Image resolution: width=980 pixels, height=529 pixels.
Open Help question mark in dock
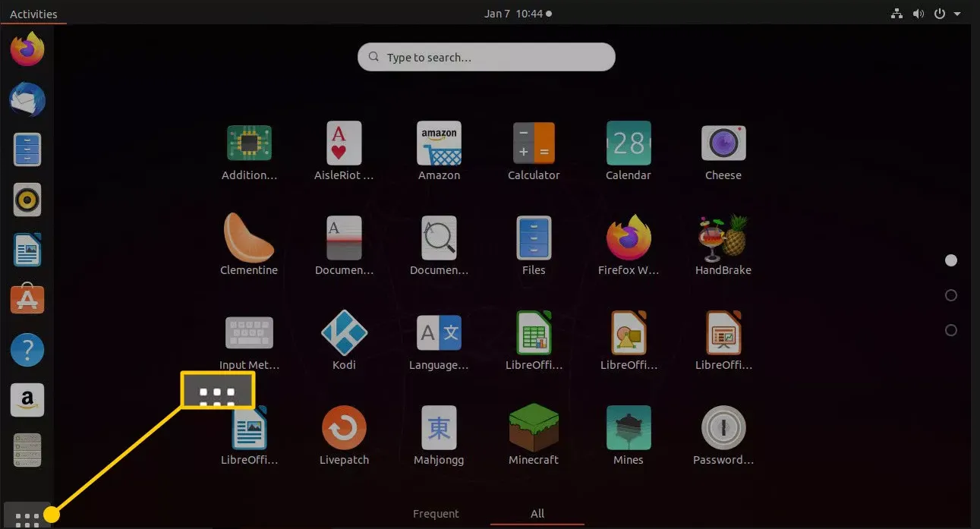[x=27, y=350]
